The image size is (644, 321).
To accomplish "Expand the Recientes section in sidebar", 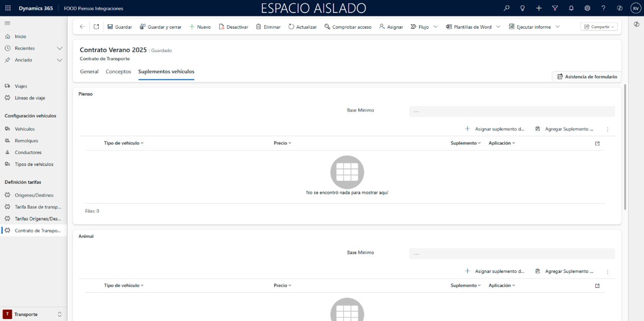I will coord(59,48).
